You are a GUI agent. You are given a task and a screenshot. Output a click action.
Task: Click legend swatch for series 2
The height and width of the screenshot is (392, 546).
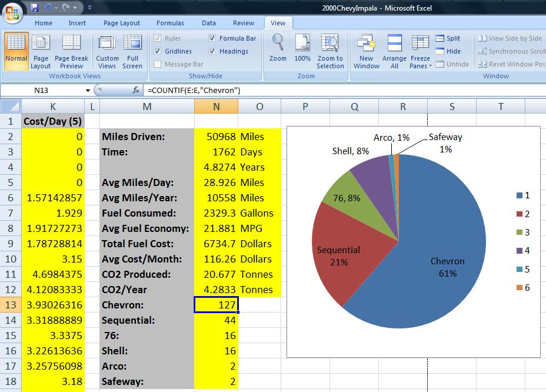(520, 214)
